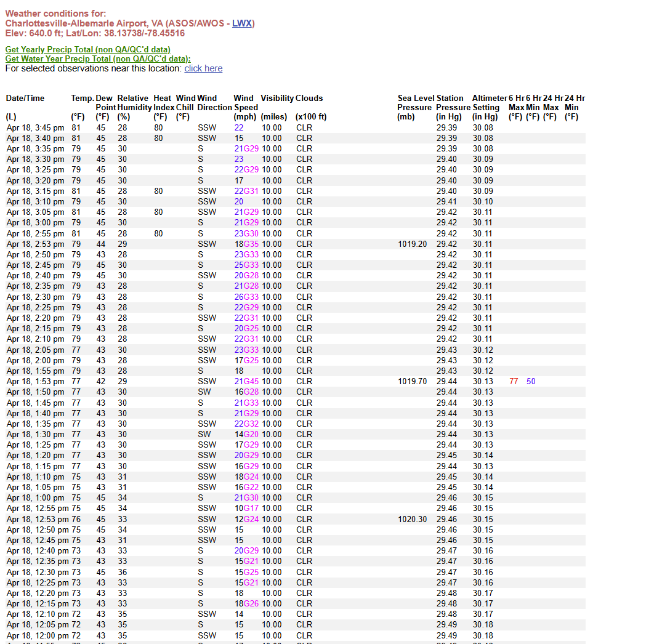
Task: Select the 'Clouds' column header
Action: [309, 99]
